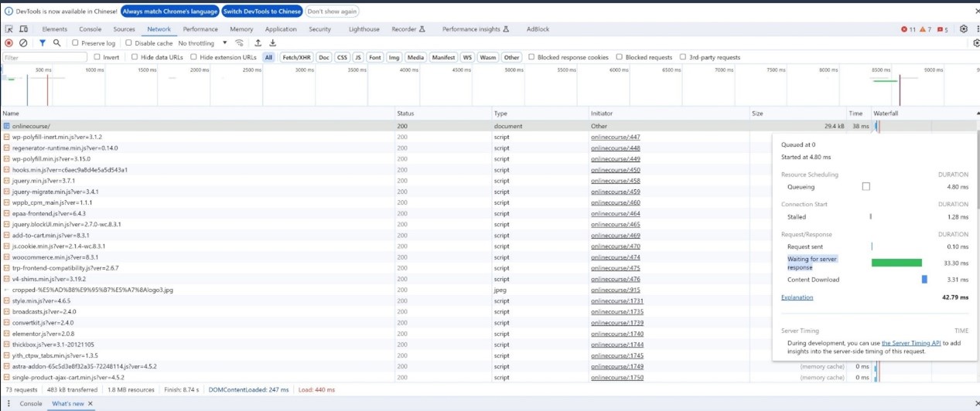Click in the Filter text field

(45, 57)
